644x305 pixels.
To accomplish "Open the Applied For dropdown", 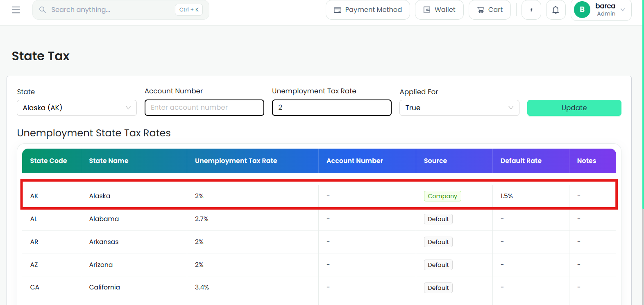I will click(x=459, y=108).
